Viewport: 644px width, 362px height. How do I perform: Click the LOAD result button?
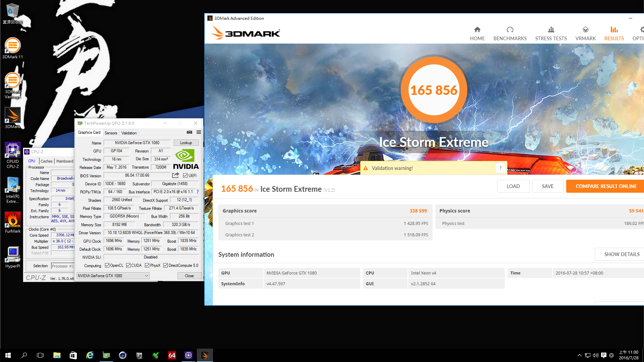click(513, 186)
